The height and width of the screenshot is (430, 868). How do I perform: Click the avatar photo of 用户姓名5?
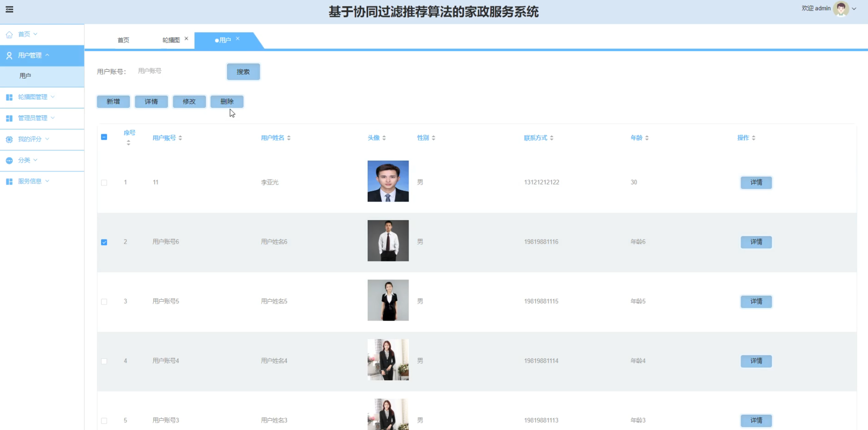pos(388,300)
